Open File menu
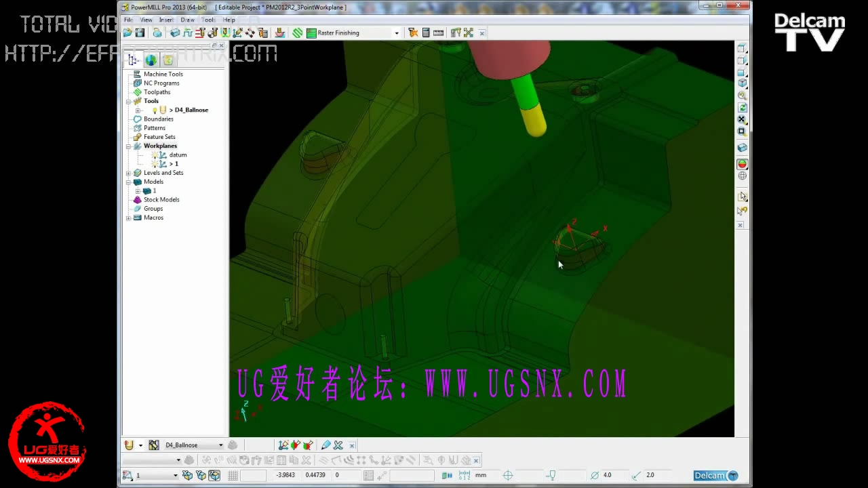868x488 pixels. point(128,20)
